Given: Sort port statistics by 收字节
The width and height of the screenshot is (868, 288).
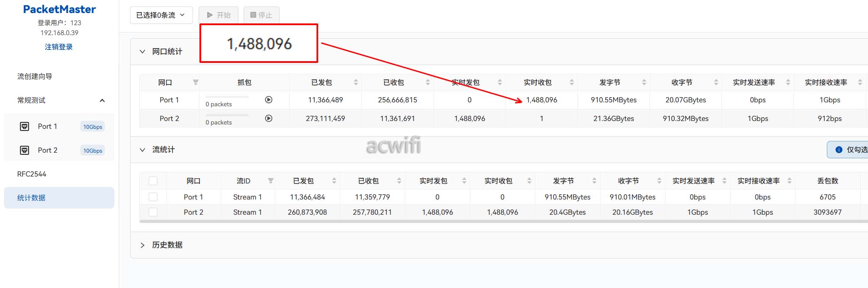Looking at the screenshot, I should point(716,82).
